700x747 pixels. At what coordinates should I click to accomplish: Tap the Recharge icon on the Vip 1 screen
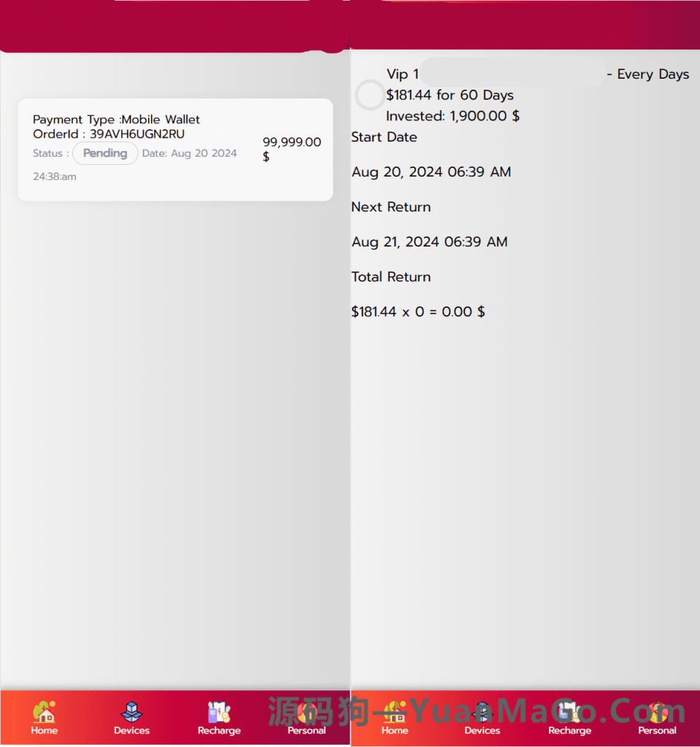569,712
